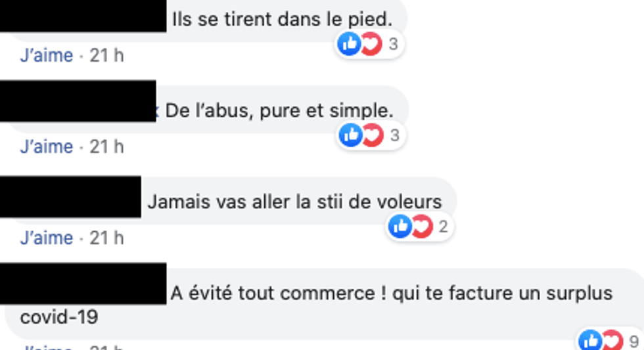
Task: Click thumbs-up reaction icon on "Ils se tirent dans le pied"
Action: 349,43
